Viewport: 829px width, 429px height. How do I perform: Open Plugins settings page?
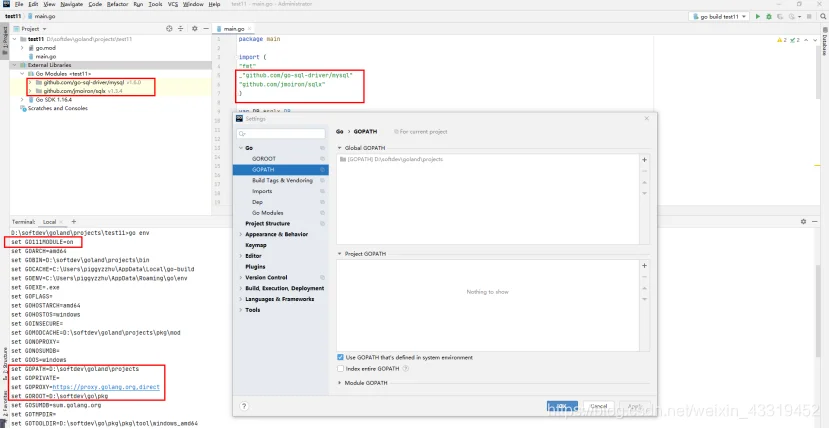click(x=255, y=267)
